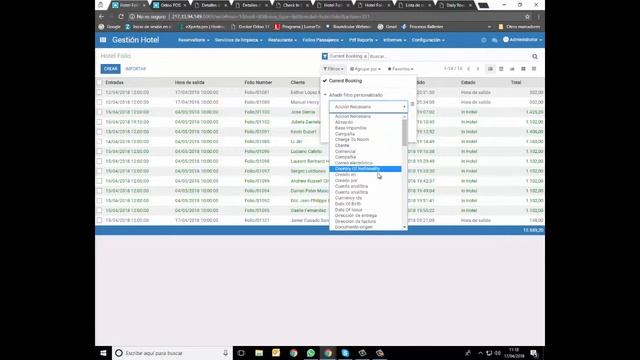The width and height of the screenshot is (640, 360).
Task: Check the row for Li Jin
Action: pyautogui.click(x=100, y=141)
